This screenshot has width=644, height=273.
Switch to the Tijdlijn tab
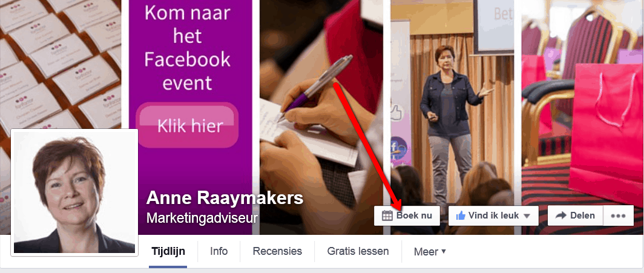[x=168, y=251]
